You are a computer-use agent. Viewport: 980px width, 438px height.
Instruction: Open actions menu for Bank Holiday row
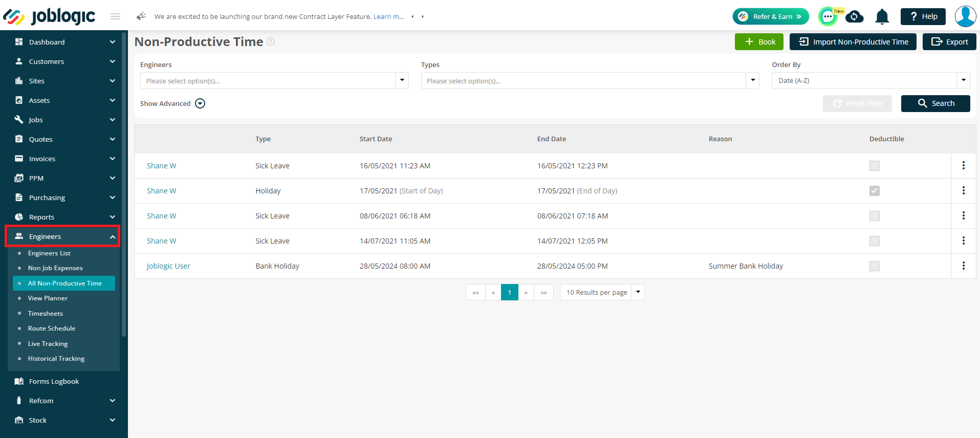pos(963,266)
